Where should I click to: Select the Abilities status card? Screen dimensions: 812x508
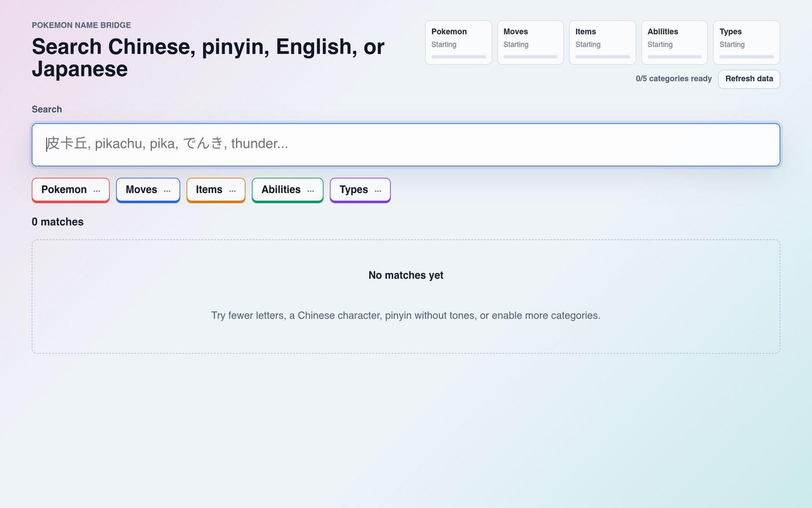(675, 42)
